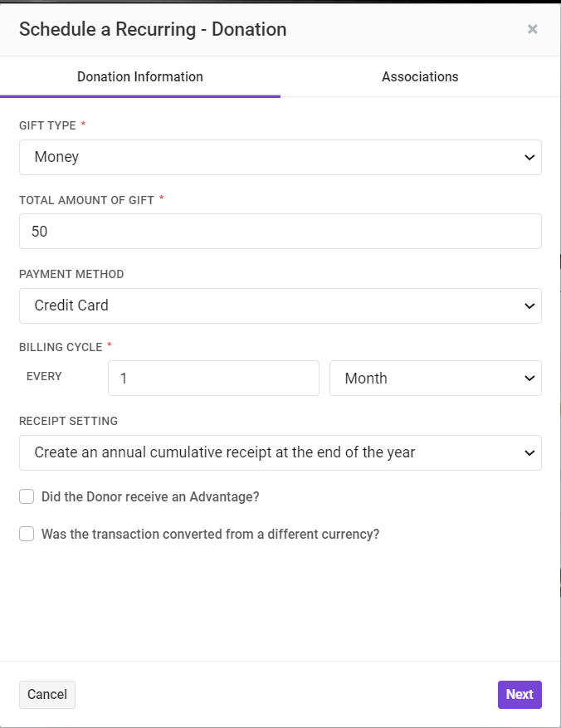This screenshot has height=728, width=561.
Task: Click the Credit Card dropdown chevron
Action: (x=529, y=306)
